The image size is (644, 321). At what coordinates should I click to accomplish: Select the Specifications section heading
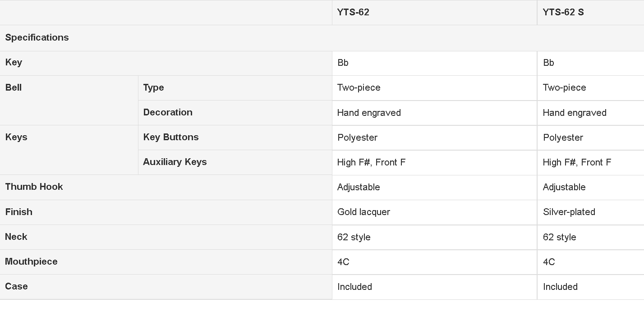37,37
